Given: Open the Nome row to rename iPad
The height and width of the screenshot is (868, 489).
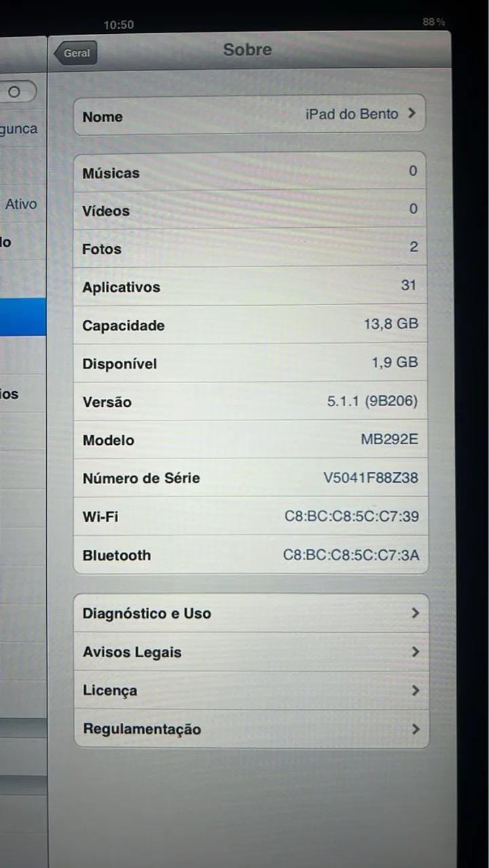Looking at the screenshot, I should 250,115.
